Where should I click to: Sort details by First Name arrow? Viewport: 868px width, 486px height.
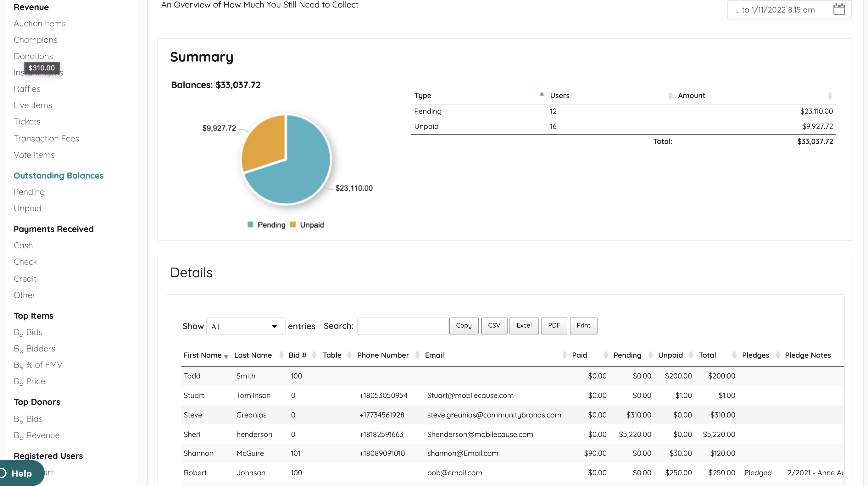click(x=226, y=356)
